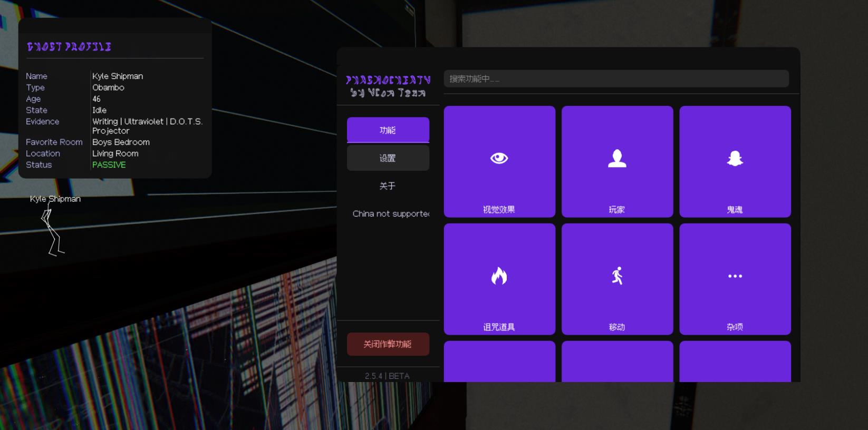868x430 pixels.
Task: Open the 关于 tab
Action: click(x=388, y=186)
